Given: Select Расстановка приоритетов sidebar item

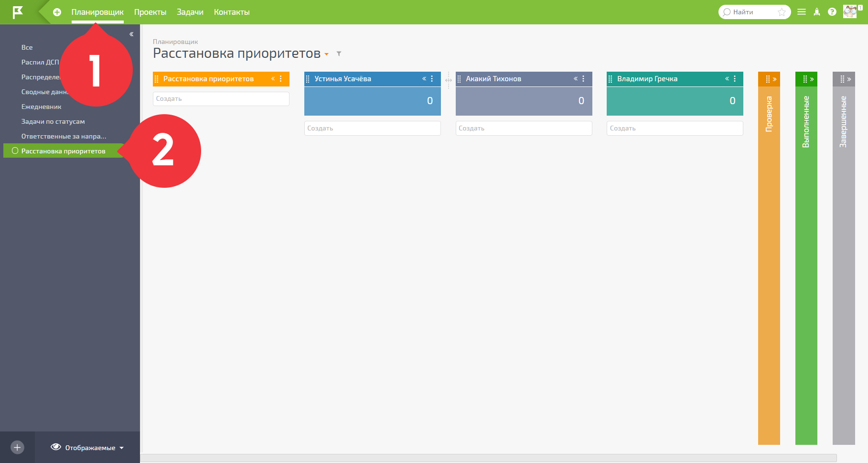Looking at the screenshot, I should [63, 151].
